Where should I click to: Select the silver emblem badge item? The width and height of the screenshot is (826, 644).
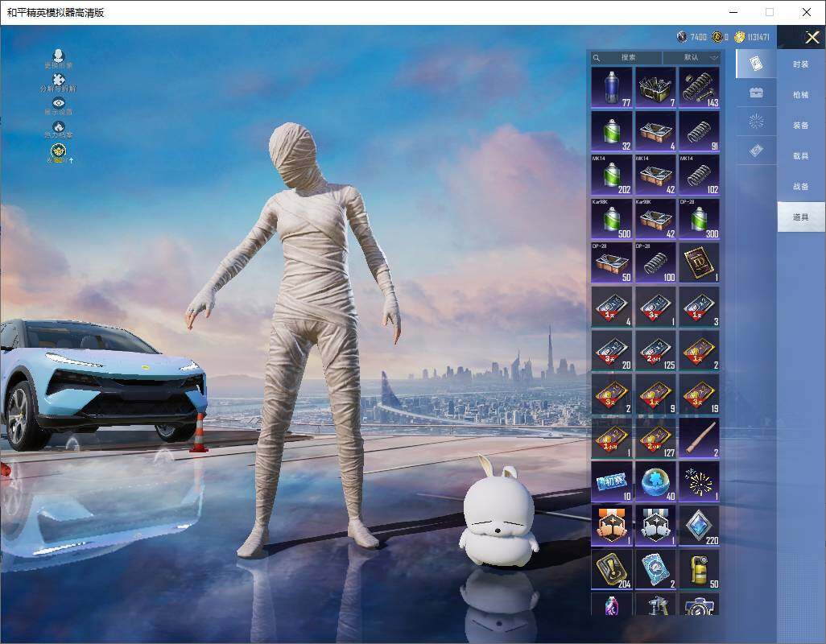[x=655, y=526]
